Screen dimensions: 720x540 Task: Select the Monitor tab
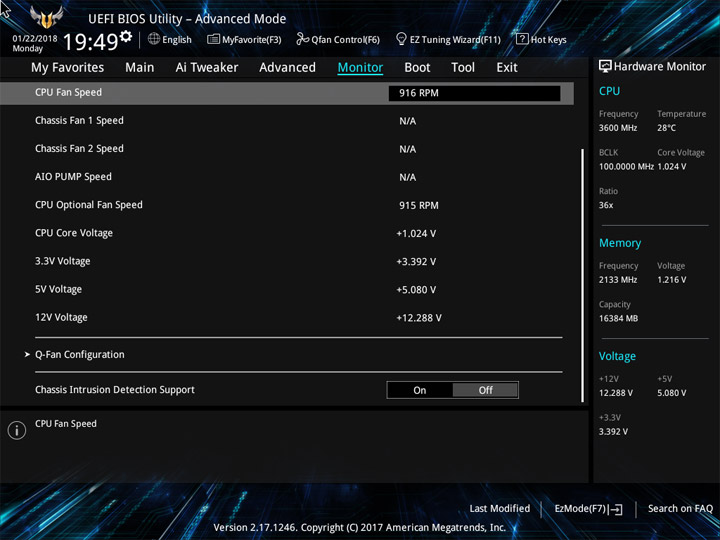tap(360, 68)
